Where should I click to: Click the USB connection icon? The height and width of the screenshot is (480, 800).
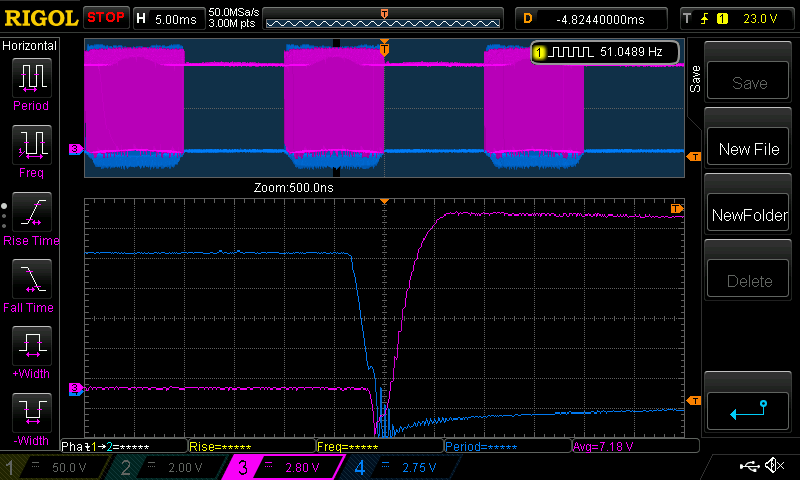(748, 466)
